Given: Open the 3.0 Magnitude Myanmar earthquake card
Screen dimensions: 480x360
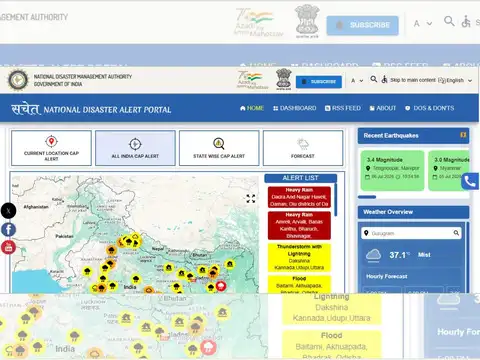Looking at the screenshot, I should [449, 170].
